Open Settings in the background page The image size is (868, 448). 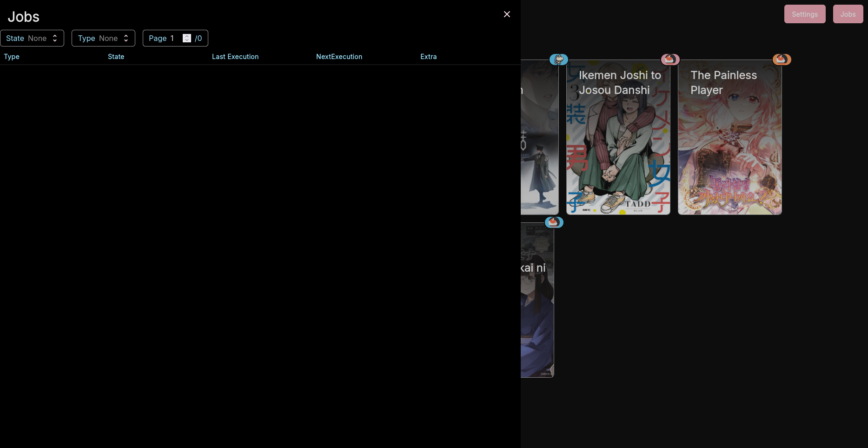pos(805,14)
